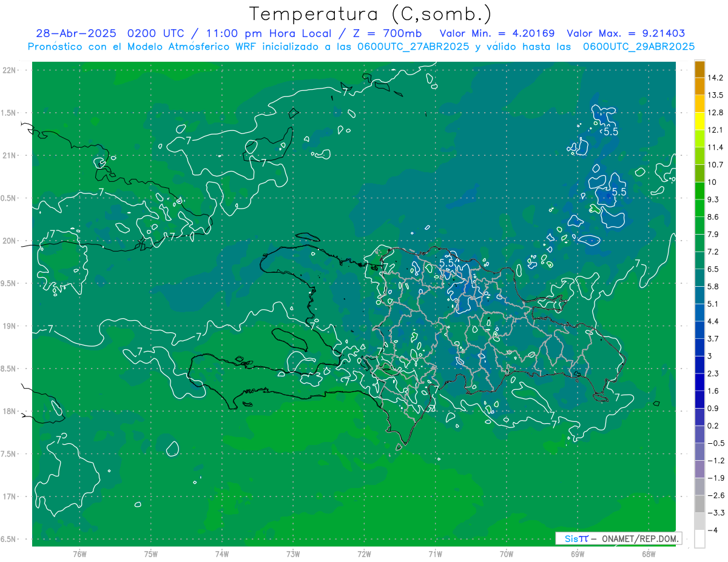Click the '69W' longitude label
728x562 pixels.
[x=578, y=554]
